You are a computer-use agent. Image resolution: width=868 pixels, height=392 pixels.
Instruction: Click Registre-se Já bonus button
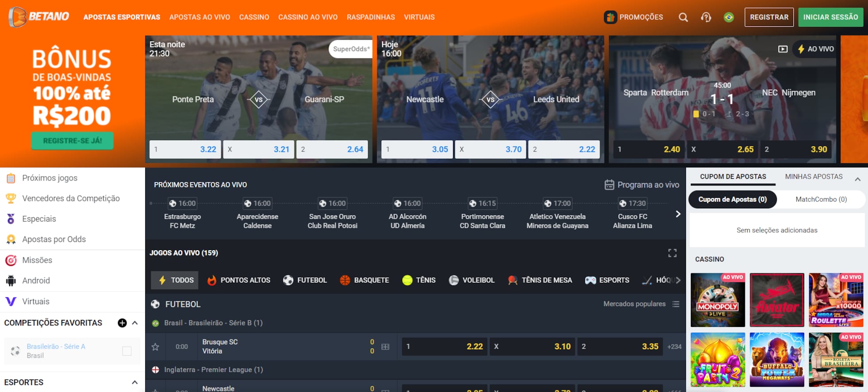[x=72, y=141]
